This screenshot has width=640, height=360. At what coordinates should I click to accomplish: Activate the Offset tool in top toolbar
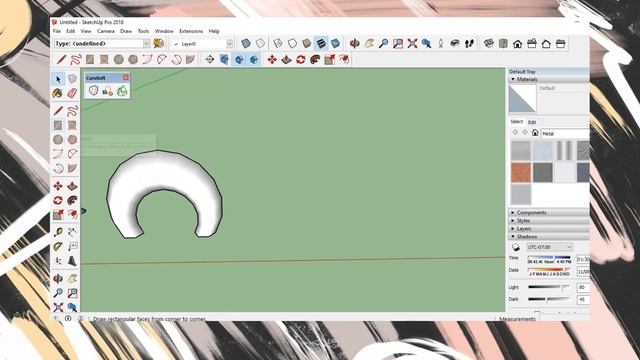(344, 60)
